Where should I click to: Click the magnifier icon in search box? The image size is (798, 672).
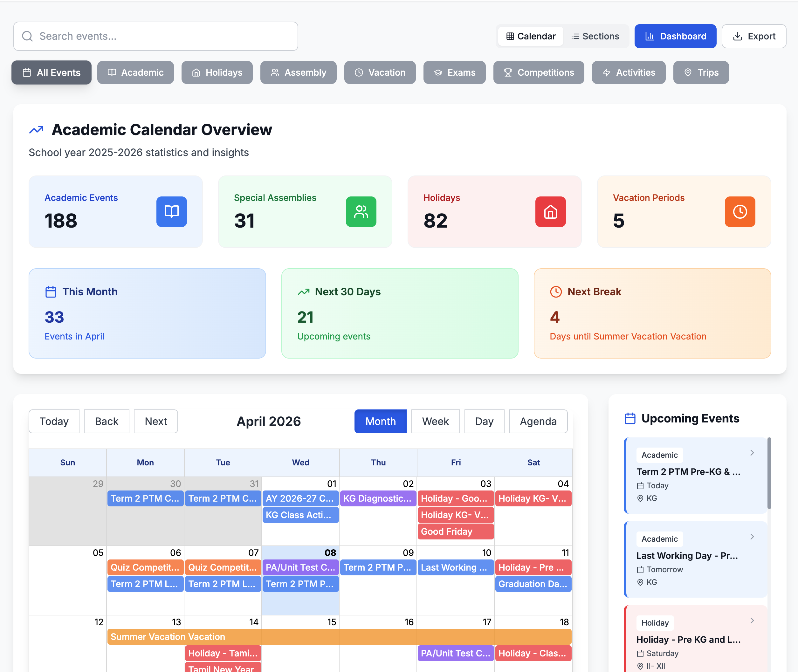[27, 36]
